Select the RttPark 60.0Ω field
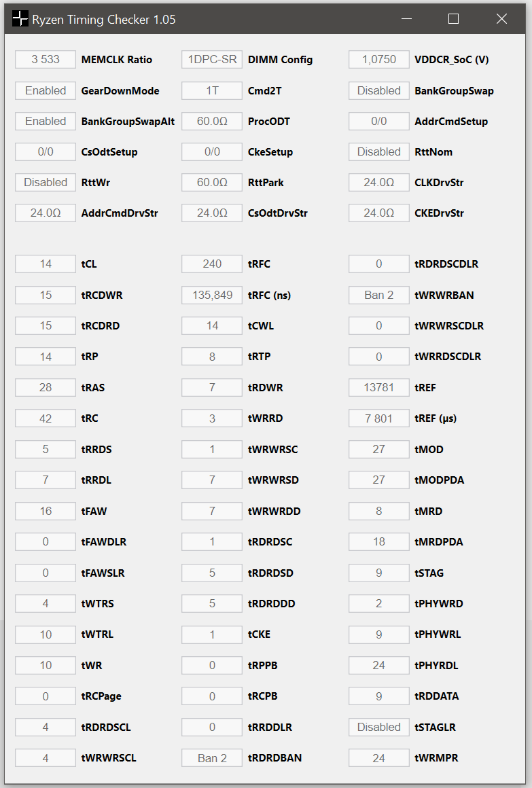The height and width of the screenshot is (788, 532). (x=212, y=183)
